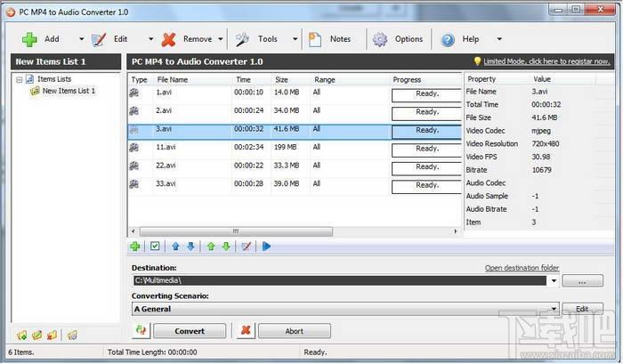Open the Help dropdown arrow
This screenshot has width=623, height=364.
[x=499, y=39]
